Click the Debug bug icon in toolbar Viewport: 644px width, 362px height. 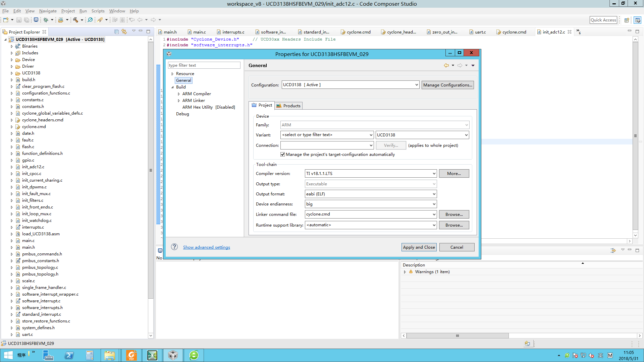coord(46,20)
